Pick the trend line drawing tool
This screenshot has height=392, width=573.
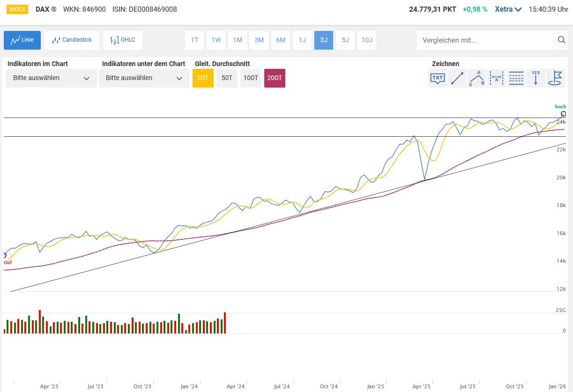tap(457, 78)
